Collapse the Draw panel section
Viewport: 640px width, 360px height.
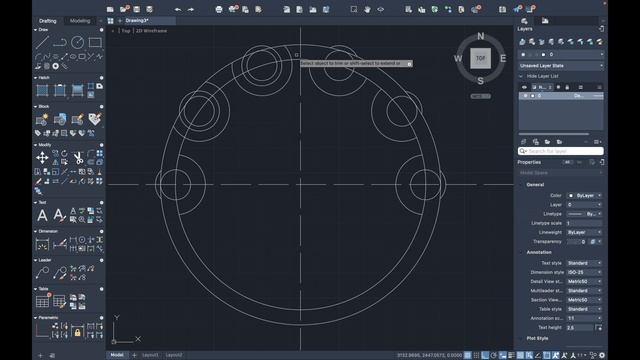[x=35, y=30]
